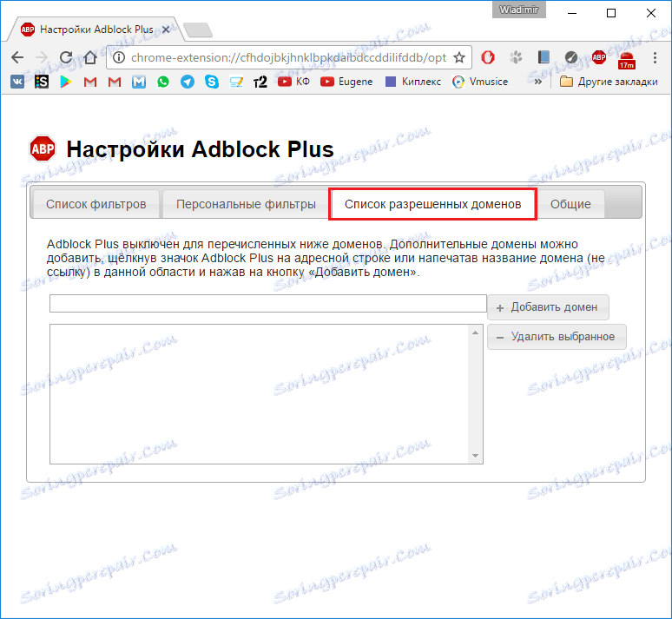This screenshot has height=619, width=672.
Task: Open the t2 bookmark
Action: [x=260, y=82]
